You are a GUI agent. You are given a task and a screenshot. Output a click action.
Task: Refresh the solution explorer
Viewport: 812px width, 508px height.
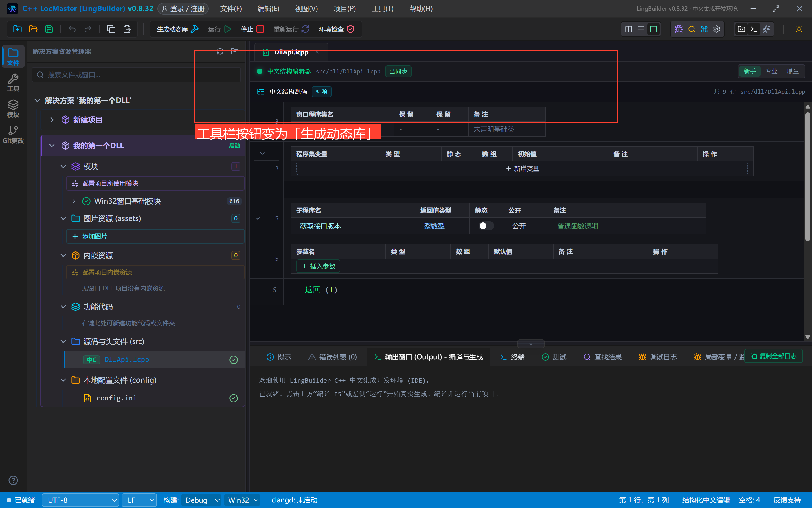pyautogui.click(x=220, y=51)
